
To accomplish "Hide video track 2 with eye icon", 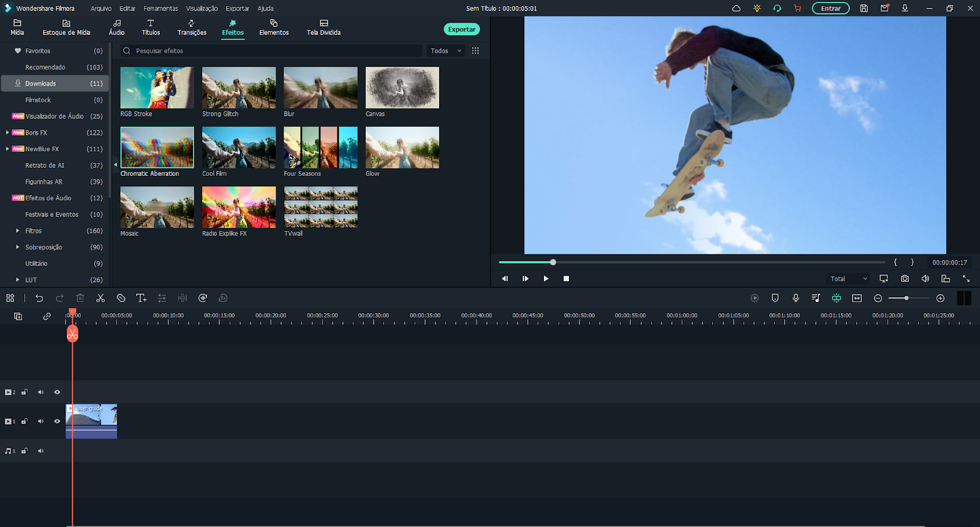I will (57, 392).
